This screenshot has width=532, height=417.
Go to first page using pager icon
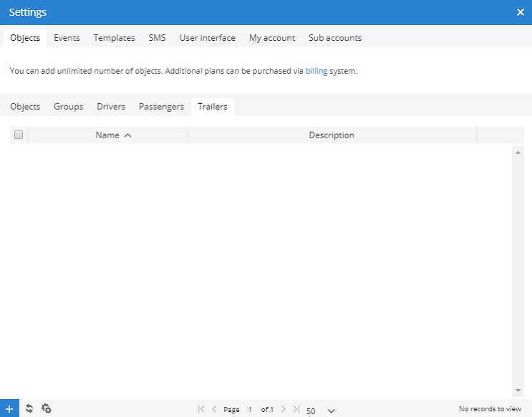pos(201,409)
